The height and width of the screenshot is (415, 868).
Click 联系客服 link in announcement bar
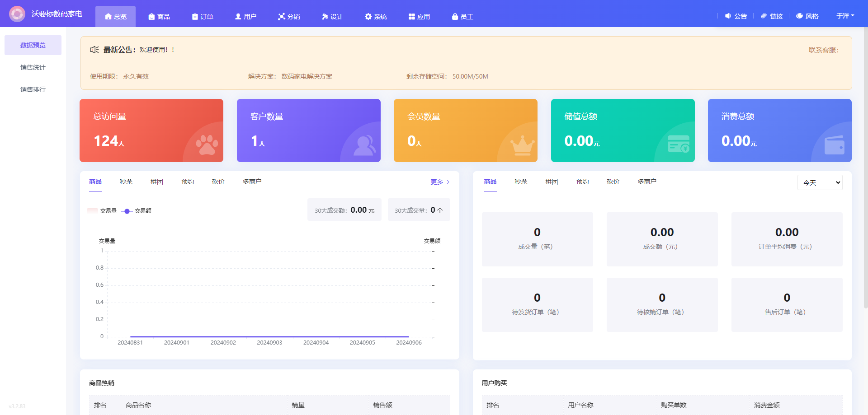[823, 50]
